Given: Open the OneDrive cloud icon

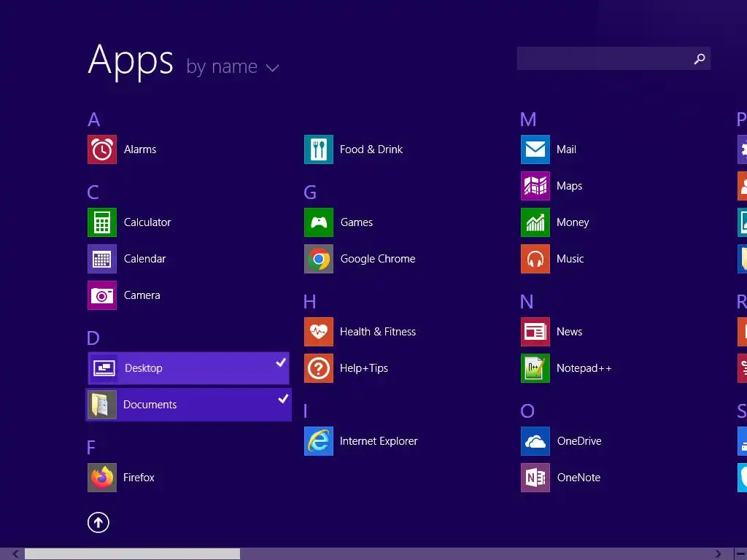Looking at the screenshot, I should (535, 441).
